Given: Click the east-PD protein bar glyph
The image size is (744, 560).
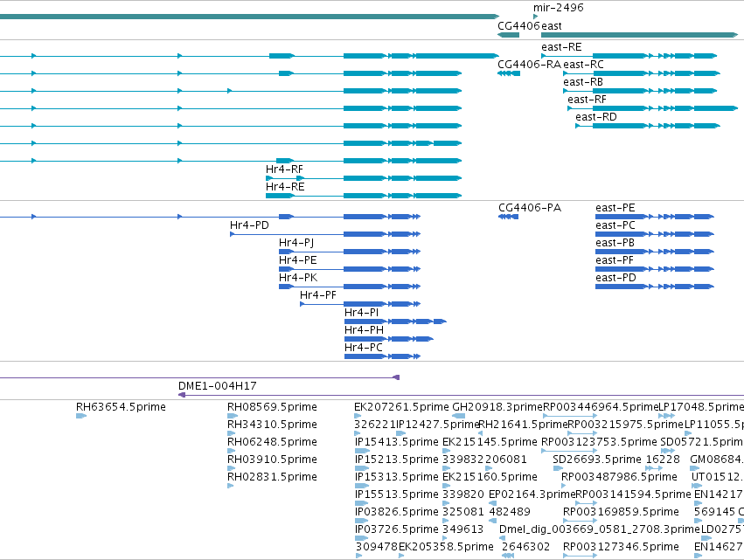Looking at the screenshot, I should 655,287.
